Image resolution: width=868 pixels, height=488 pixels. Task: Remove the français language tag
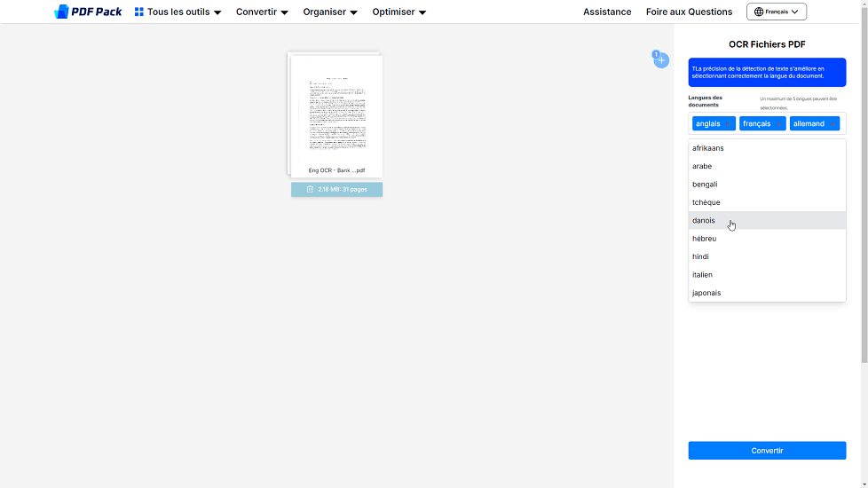pos(778,124)
